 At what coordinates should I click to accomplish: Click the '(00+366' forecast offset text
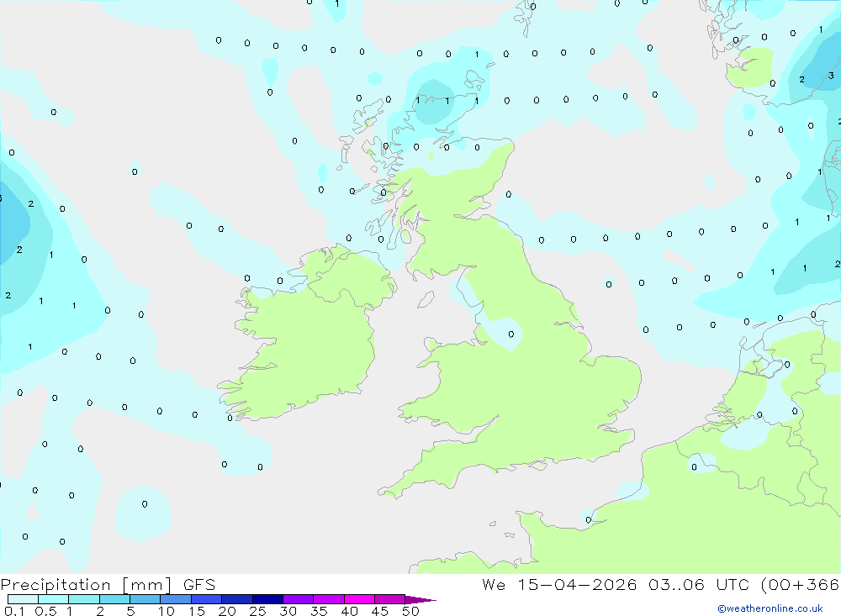801,585
